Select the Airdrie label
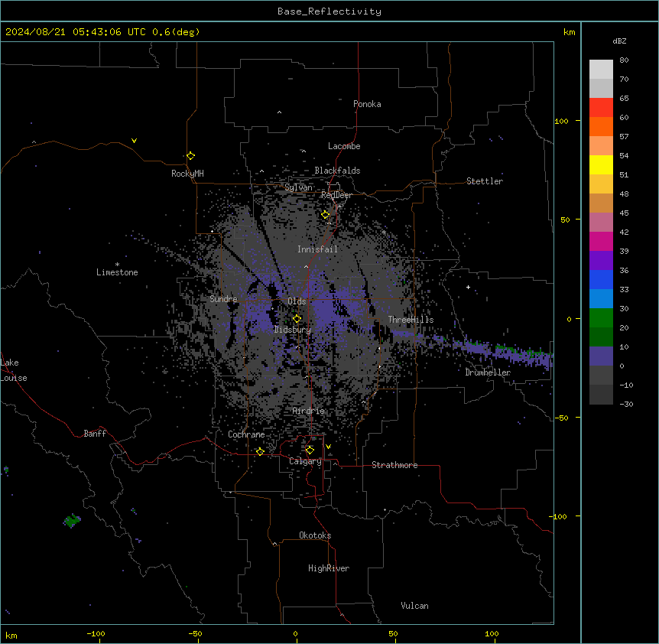Image resolution: width=659 pixels, height=644 pixels. (308, 411)
